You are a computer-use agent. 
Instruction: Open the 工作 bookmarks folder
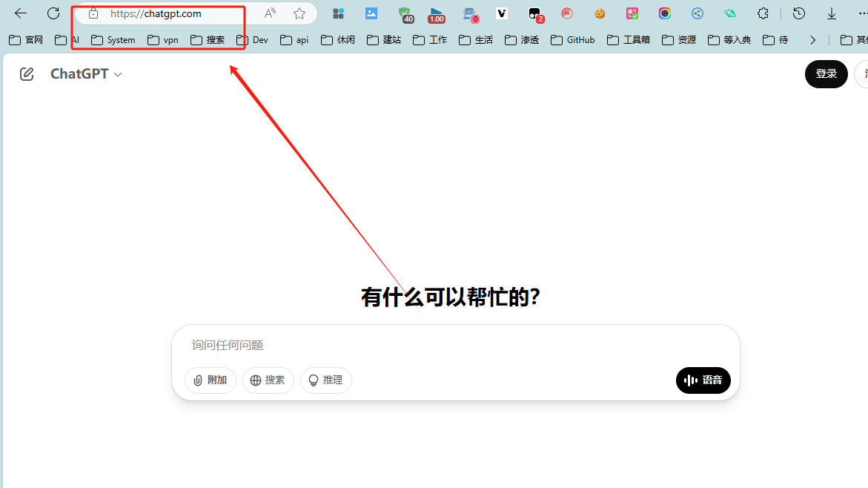pyautogui.click(x=430, y=40)
